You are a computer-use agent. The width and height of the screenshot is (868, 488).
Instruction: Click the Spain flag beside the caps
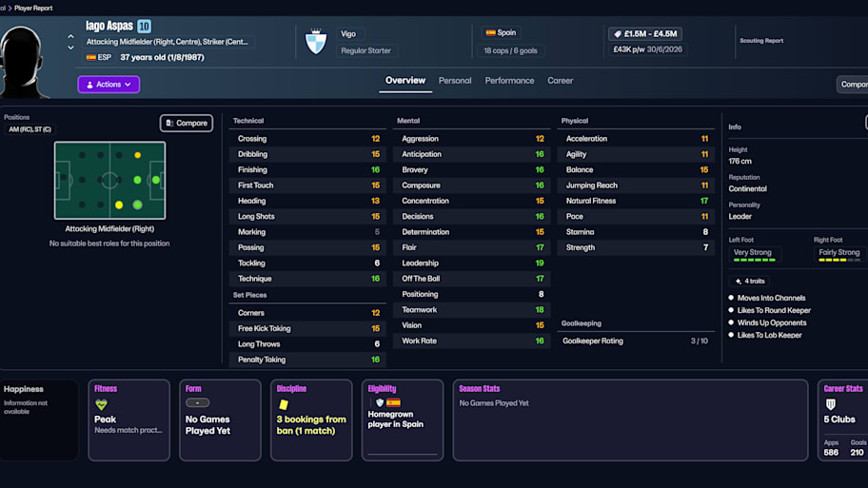490,32
